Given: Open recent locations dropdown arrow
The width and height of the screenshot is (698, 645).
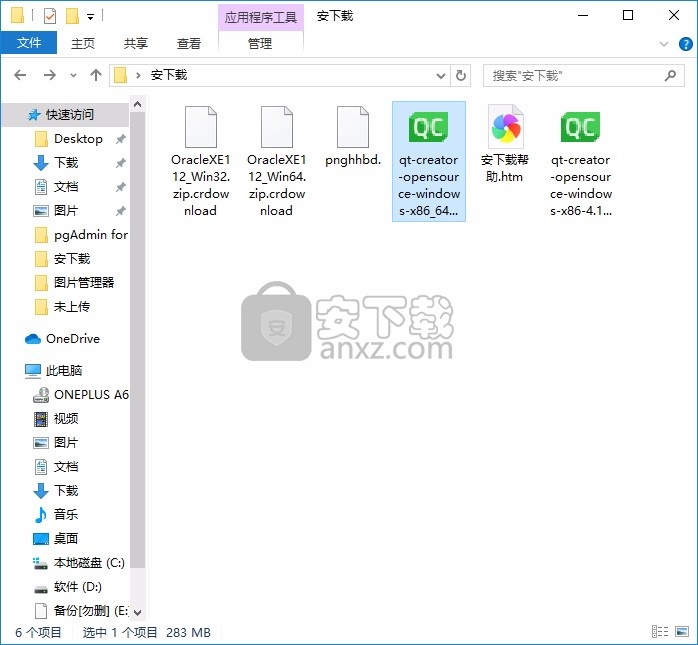Looking at the screenshot, I should coord(73,75).
